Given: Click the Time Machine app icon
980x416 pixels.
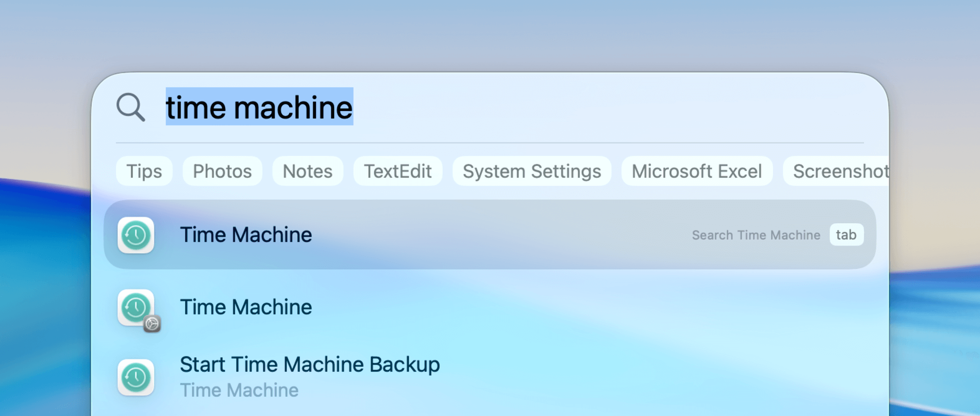Looking at the screenshot, I should (136, 234).
